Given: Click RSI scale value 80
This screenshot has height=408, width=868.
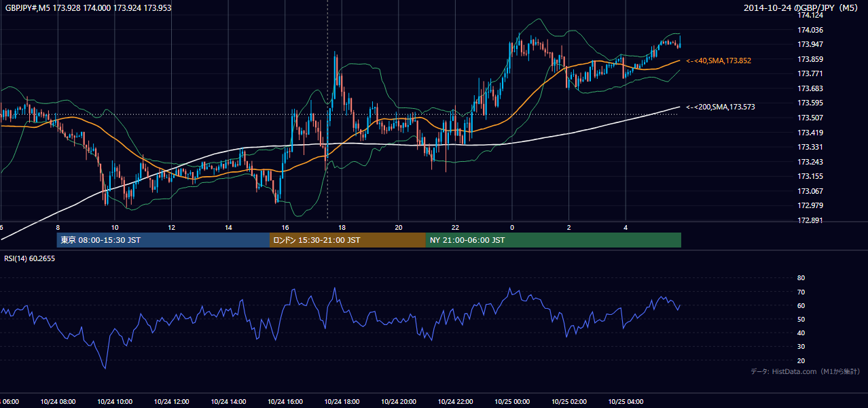Looking at the screenshot, I should coord(801,278).
